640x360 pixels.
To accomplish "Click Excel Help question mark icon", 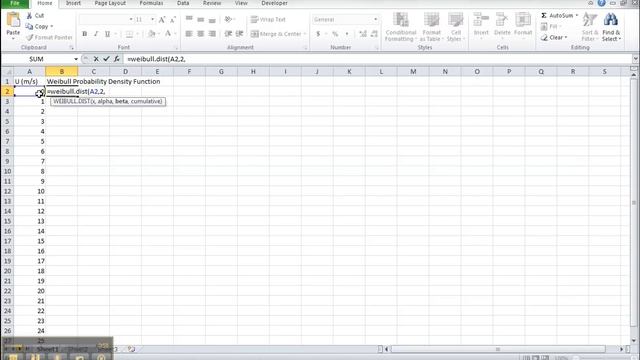I will click(602, 3).
